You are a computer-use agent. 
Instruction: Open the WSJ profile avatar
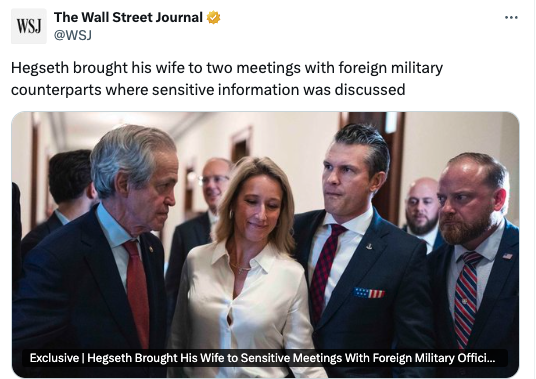(29, 26)
